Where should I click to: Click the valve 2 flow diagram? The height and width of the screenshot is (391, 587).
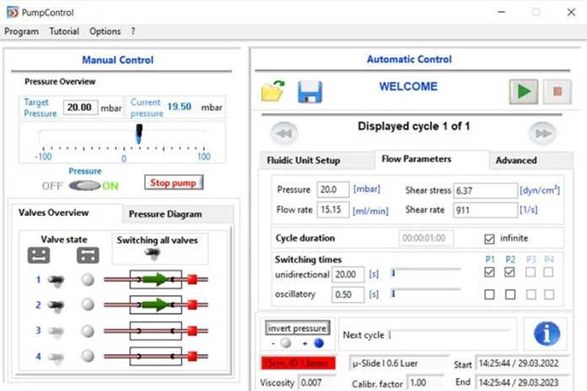[156, 305]
